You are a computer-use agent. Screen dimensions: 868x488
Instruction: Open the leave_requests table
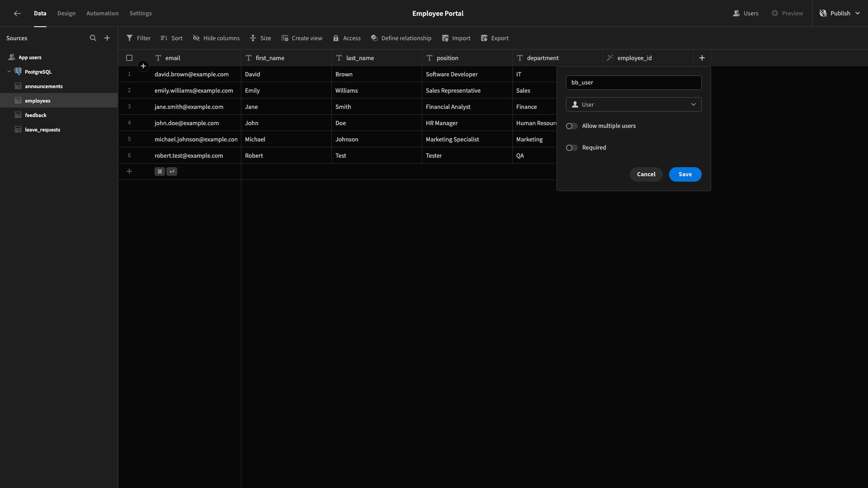point(59,130)
